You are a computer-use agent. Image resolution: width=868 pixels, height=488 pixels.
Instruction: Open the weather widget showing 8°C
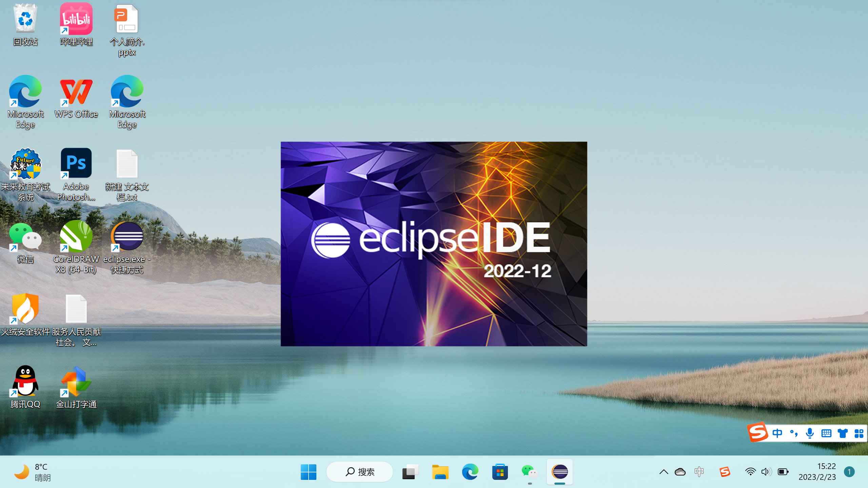pyautogui.click(x=33, y=472)
